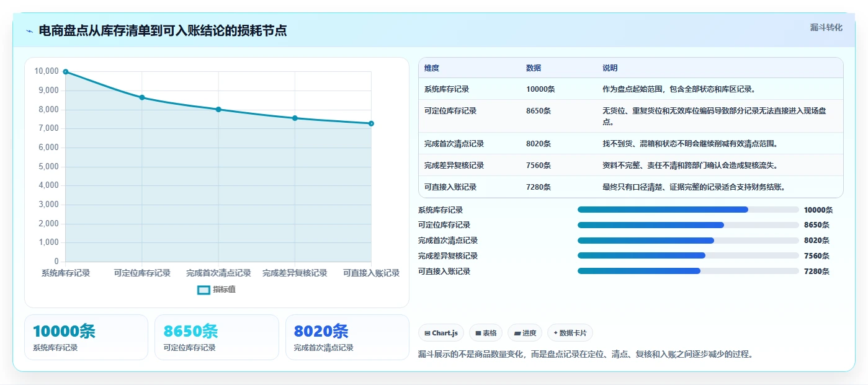Screen dimensions: 868x385
Task: Open the 8650条 可定位库存记录 data card
Action: 217,337
